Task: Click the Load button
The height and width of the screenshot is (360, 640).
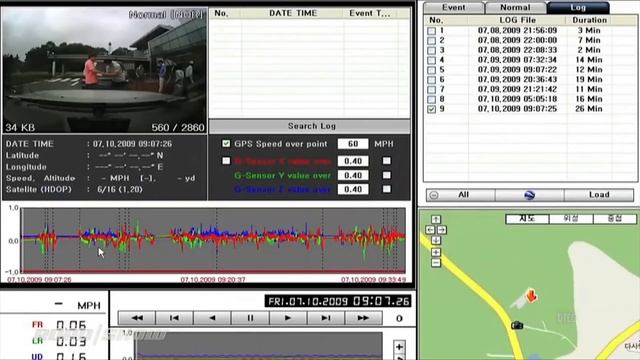Action: click(599, 195)
